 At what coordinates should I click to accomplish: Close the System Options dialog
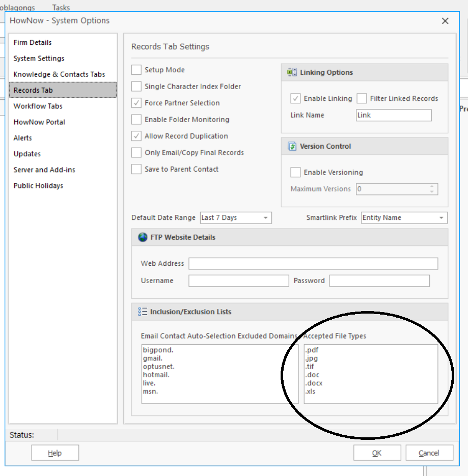click(x=445, y=21)
